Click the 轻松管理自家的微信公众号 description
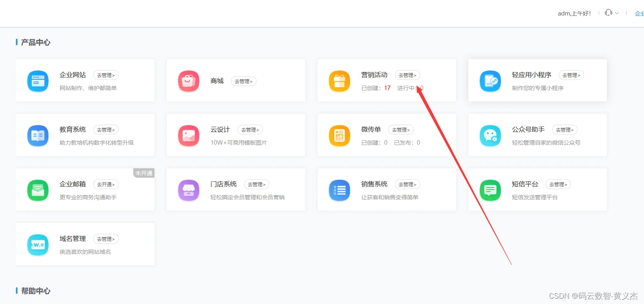The width and height of the screenshot is (644, 304). (x=546, y=143)
